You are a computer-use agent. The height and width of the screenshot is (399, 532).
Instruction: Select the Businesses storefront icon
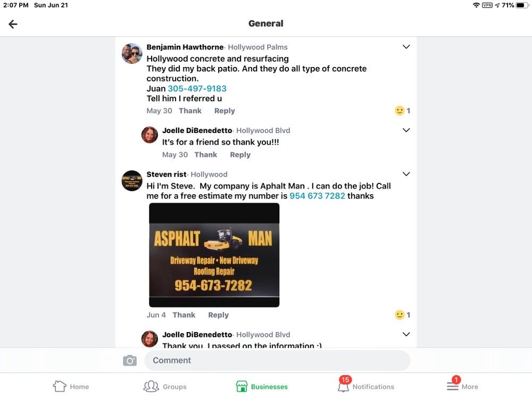click(242, 386)
